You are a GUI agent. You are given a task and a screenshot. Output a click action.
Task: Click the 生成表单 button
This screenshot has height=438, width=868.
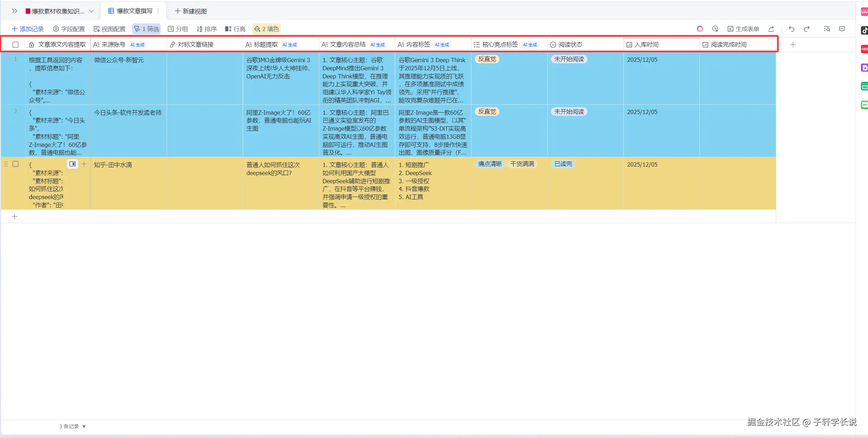pyautogui.click(x=743, y=29)
